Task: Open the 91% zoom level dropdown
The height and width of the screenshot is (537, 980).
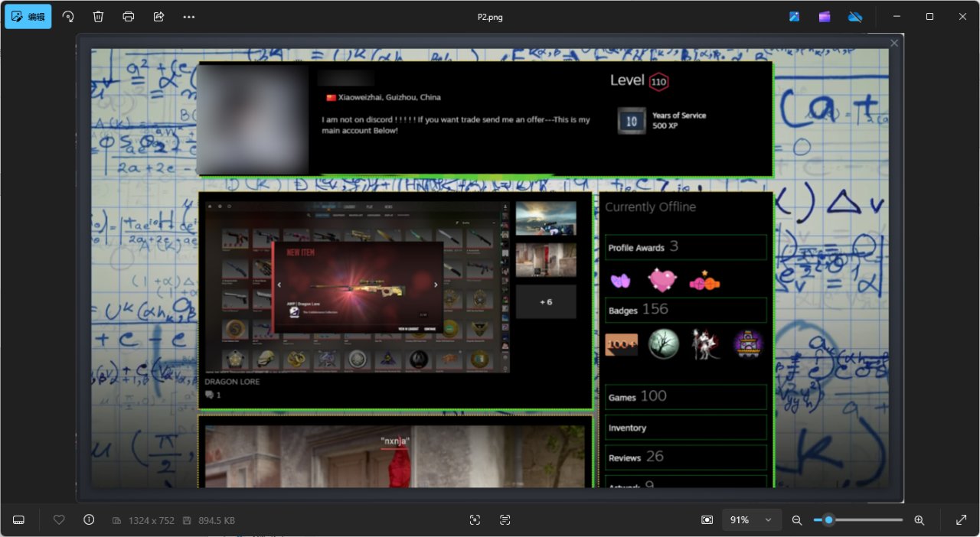Action: (751, 520)
